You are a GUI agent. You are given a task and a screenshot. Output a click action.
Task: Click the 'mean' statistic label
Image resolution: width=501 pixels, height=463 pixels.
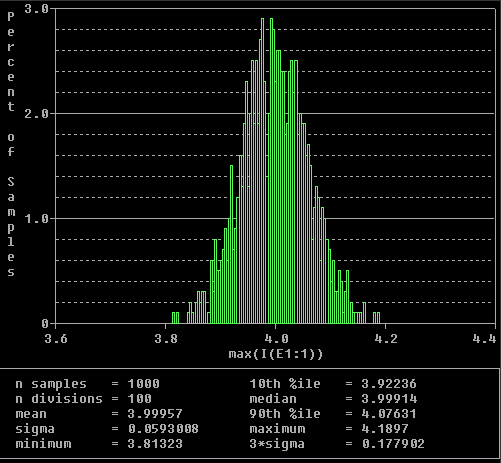tap(31, 414)
